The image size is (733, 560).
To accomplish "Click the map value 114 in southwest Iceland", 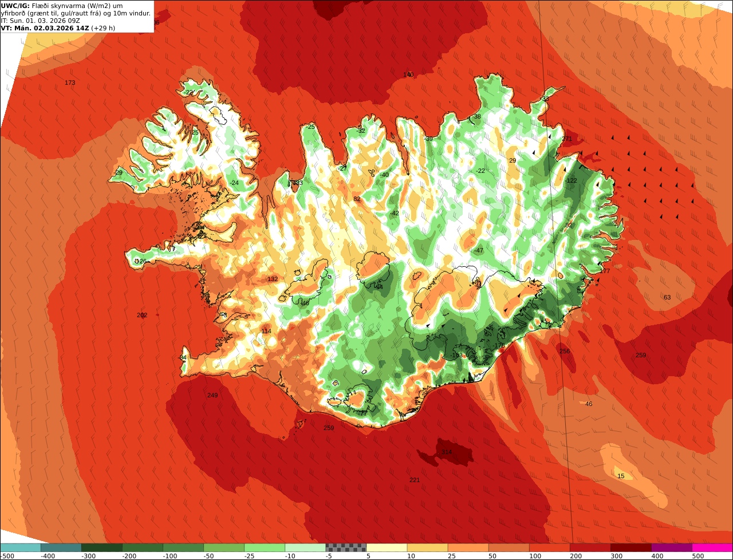I will pos(266,332).
